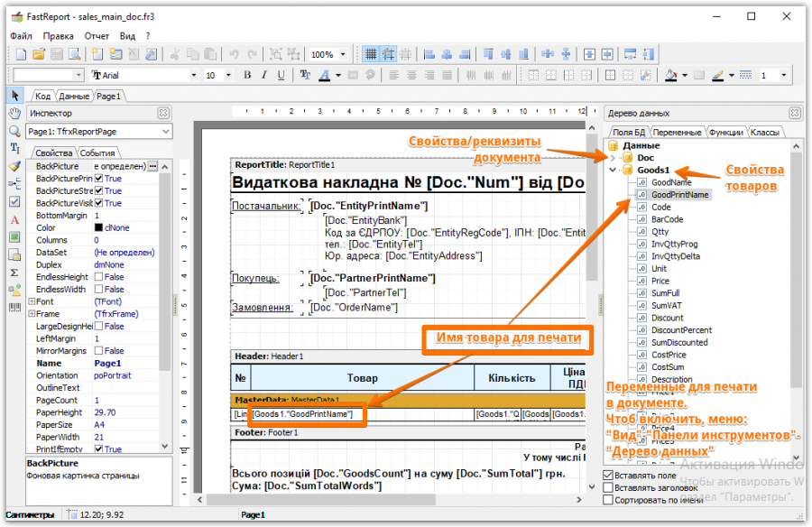Select the copy format brush tool
Screen dimensions: 812x527
pyautogui.click(x=14, y=166)
